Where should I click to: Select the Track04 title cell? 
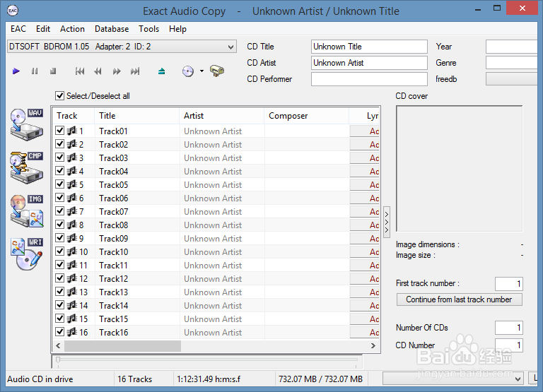point(137,171)
